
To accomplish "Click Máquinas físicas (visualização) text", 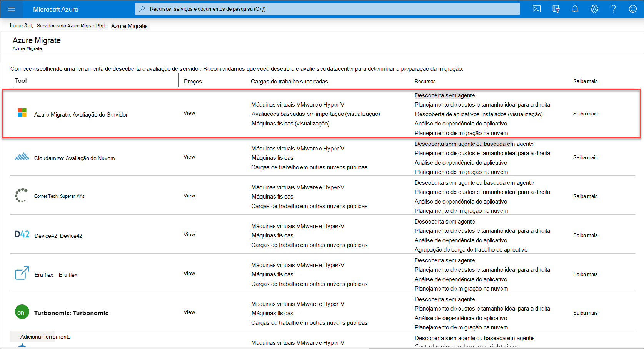I will pos(290,124).
